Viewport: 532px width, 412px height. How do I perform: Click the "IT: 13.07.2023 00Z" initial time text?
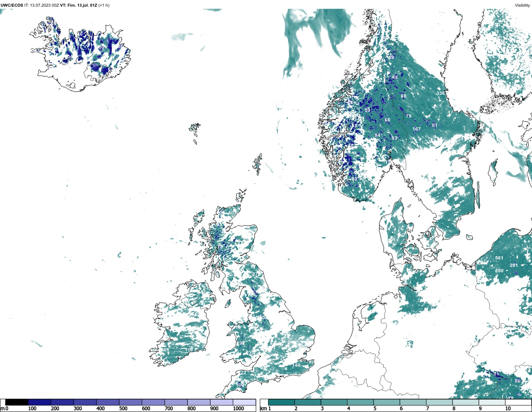[x=42, y=5]
